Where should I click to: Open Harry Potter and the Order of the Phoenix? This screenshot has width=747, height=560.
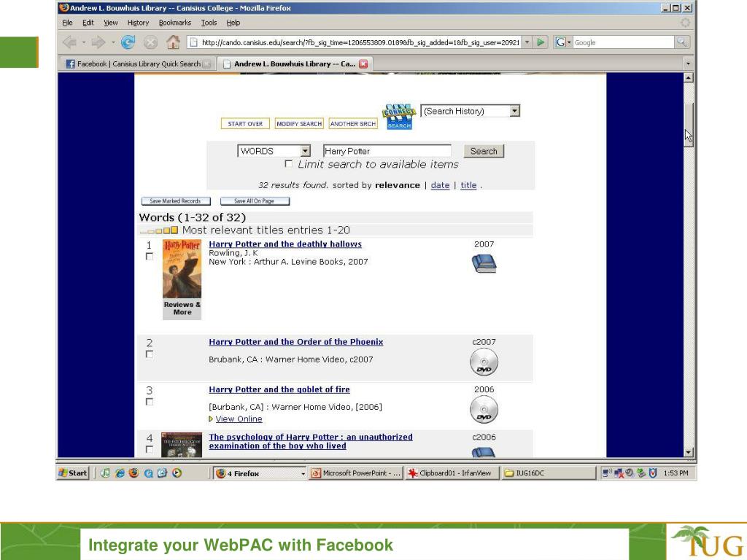click(296, 342)
